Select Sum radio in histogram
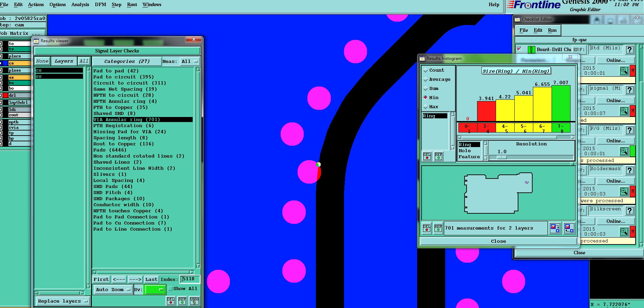This screenshot has height=308, width=644. point(426,89)
